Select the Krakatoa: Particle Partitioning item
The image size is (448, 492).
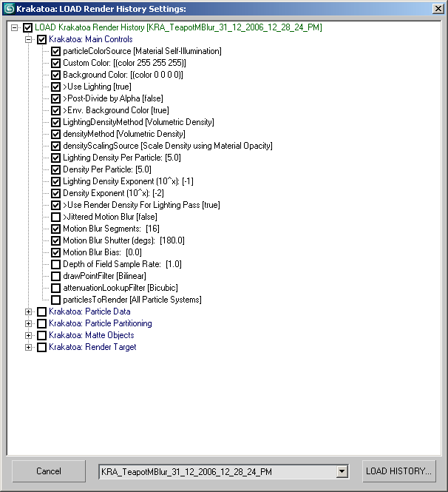(100, 323)
